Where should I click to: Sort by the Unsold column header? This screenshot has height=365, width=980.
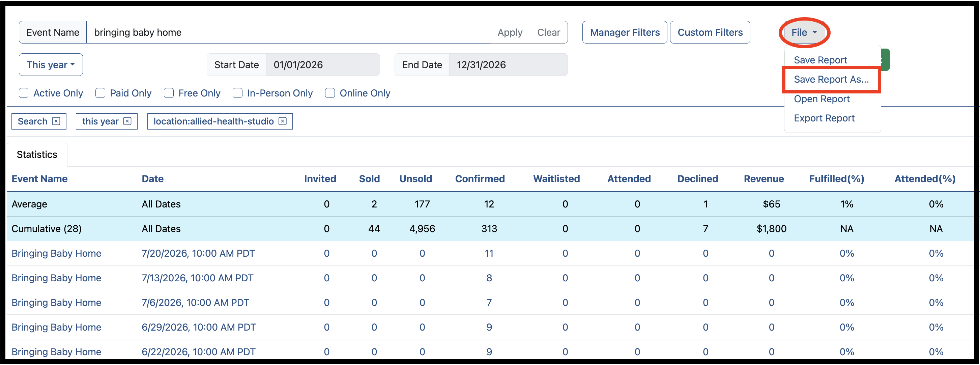pos(415,179)
